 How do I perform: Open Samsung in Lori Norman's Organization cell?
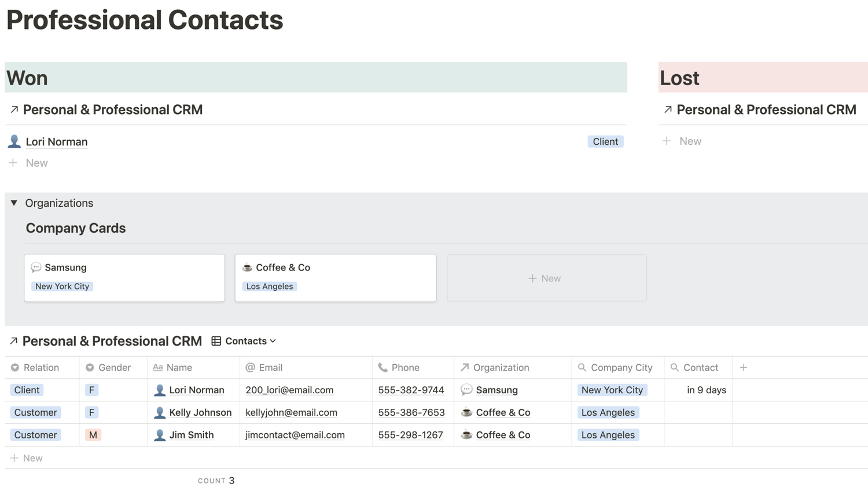[x=496, y=390]
